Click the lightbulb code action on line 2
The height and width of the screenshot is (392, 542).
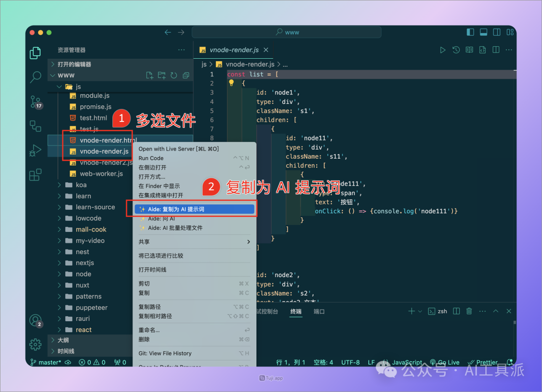tap(231, 83)
